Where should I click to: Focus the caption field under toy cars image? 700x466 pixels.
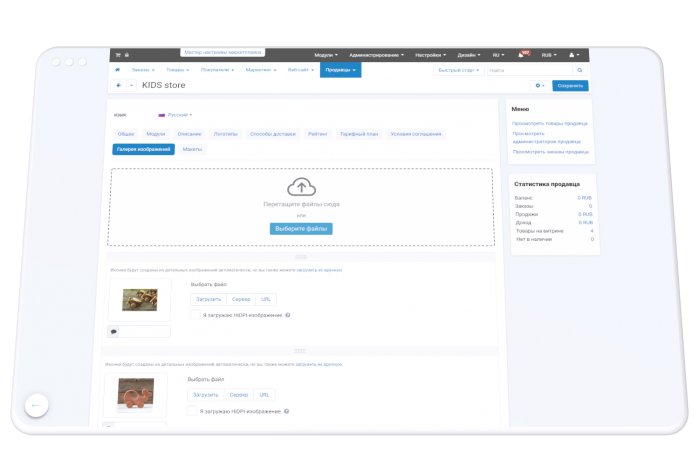[x=144, y=332]
